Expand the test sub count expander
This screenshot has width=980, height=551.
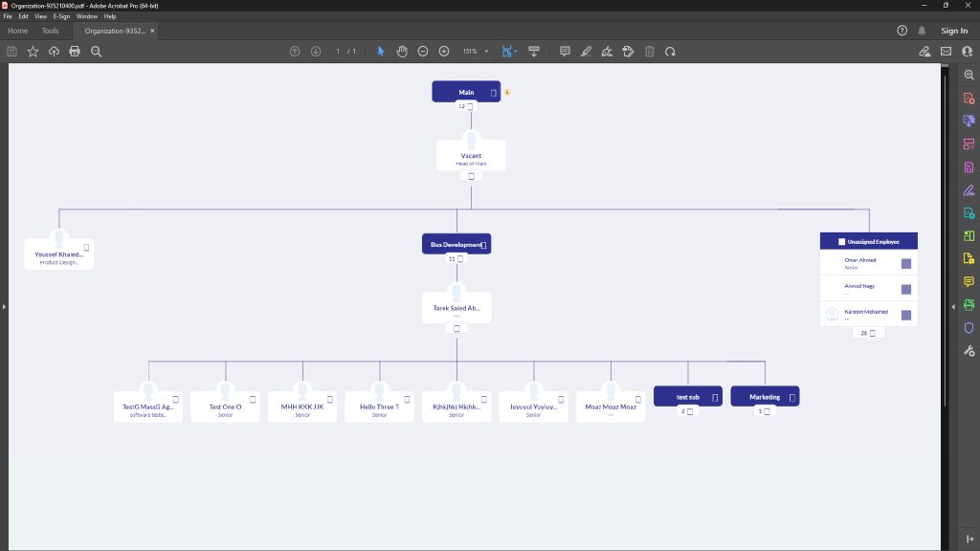(x=687, y=411)
